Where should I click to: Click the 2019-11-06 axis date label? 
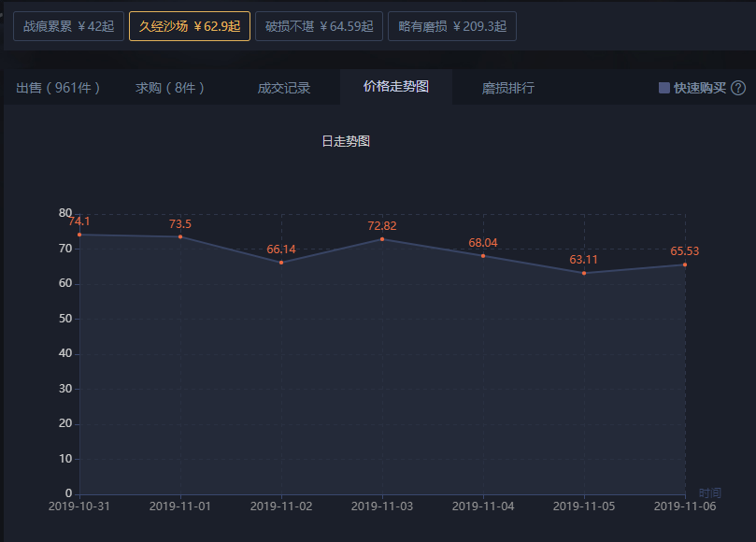coord(685,506)
